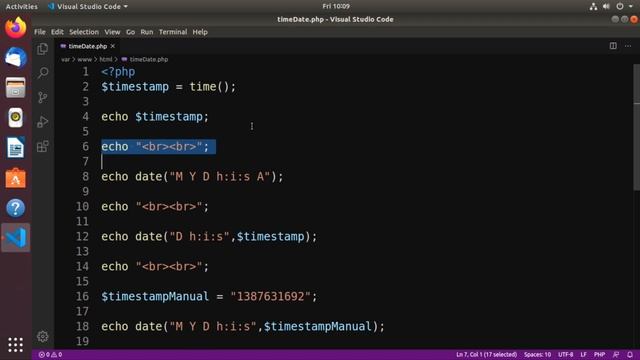Open the Go menu

pos(130,32)
